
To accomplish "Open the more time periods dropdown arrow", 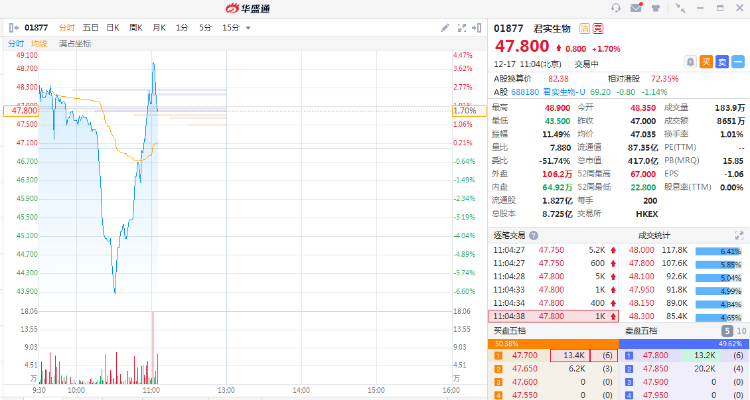I will point(248,28).
